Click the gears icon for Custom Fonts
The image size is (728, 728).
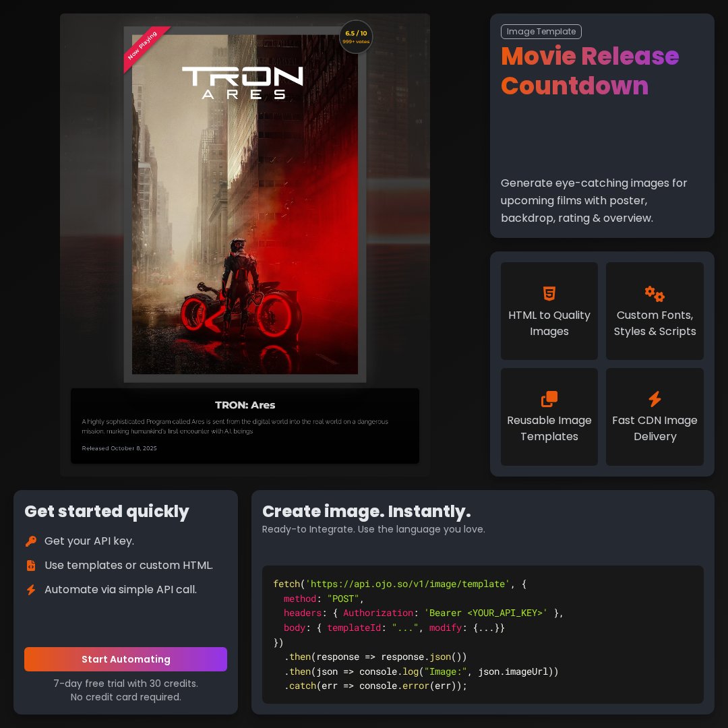tap(655, 293)
